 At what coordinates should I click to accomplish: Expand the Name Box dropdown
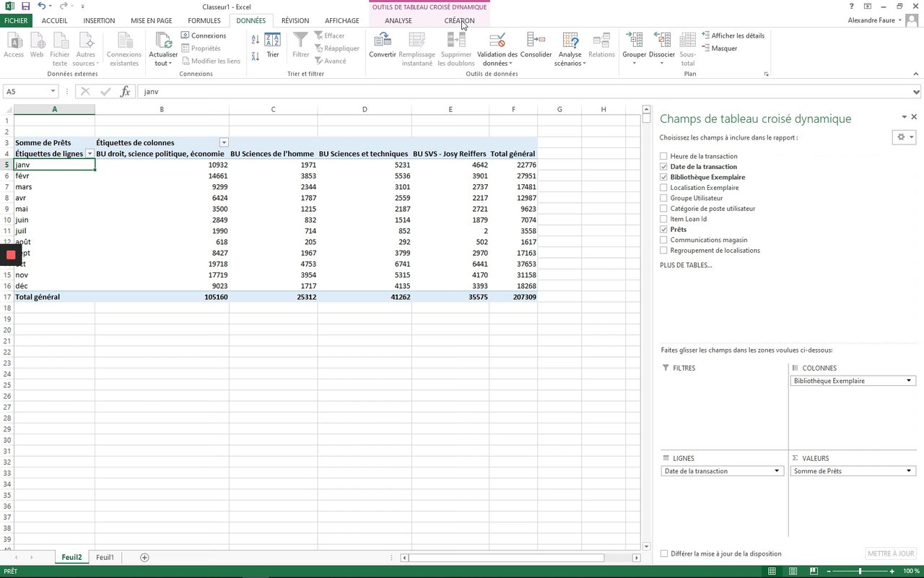(53, 92)
